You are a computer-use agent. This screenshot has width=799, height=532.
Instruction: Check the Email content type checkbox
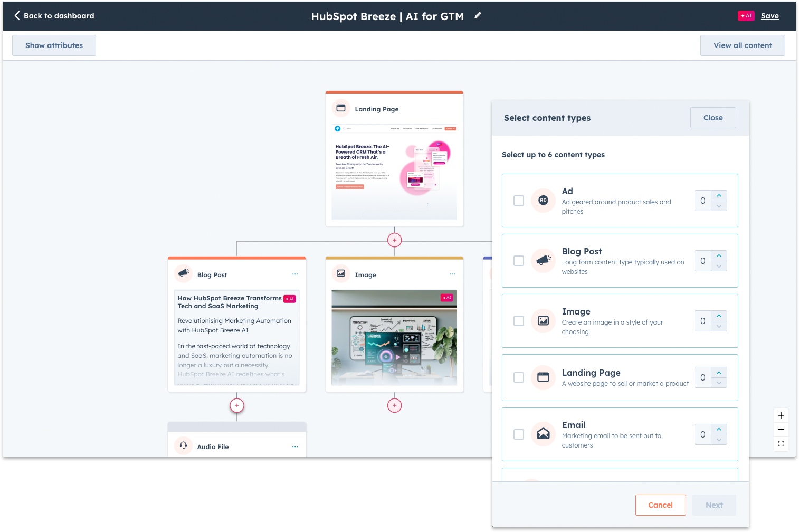518,434
